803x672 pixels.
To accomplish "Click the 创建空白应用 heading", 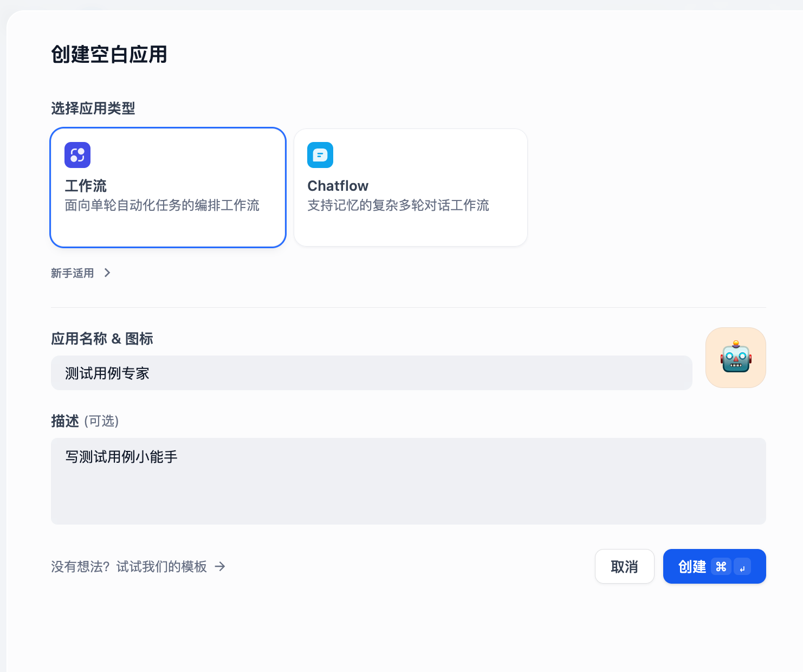I will [109, 54].
